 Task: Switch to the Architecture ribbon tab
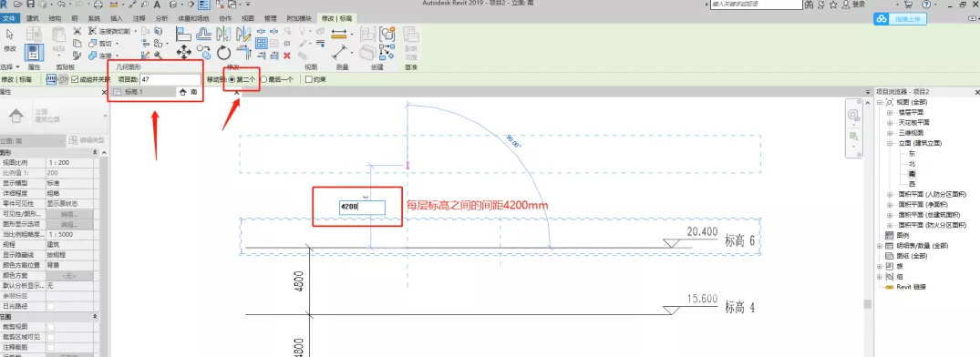tap(33, 19)
